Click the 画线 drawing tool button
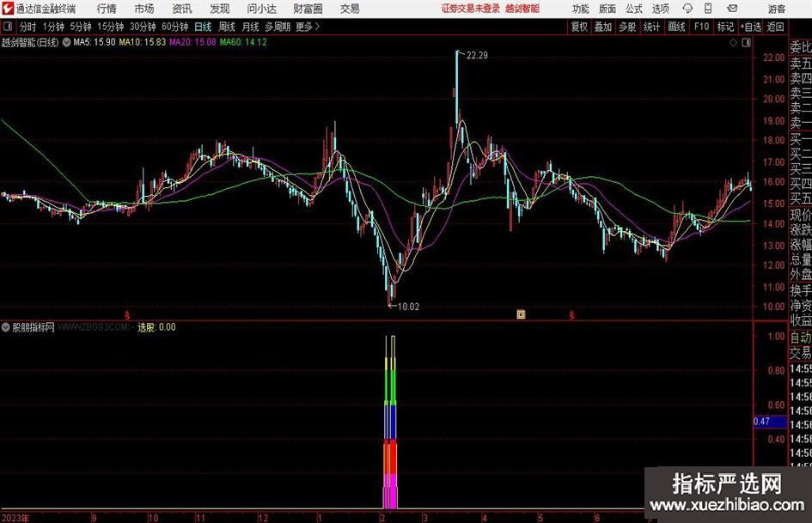This screenshot has width=812, height=523. (676, 27)
